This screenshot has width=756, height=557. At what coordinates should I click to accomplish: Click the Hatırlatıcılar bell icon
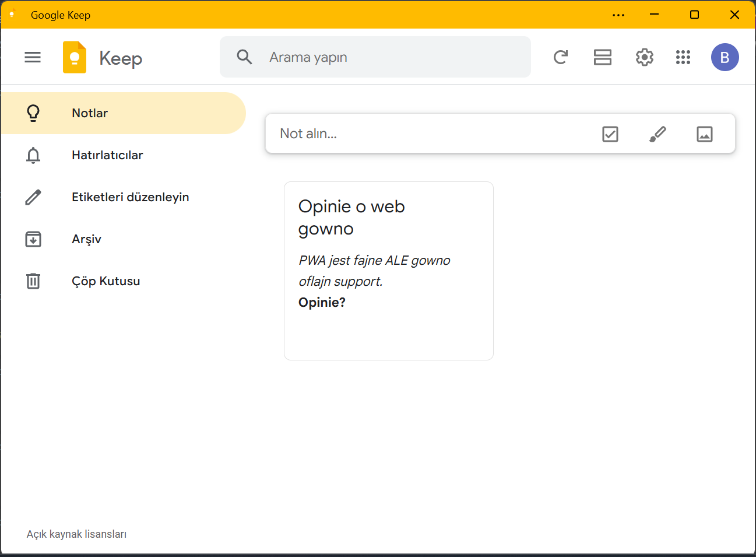pos(33,155)
